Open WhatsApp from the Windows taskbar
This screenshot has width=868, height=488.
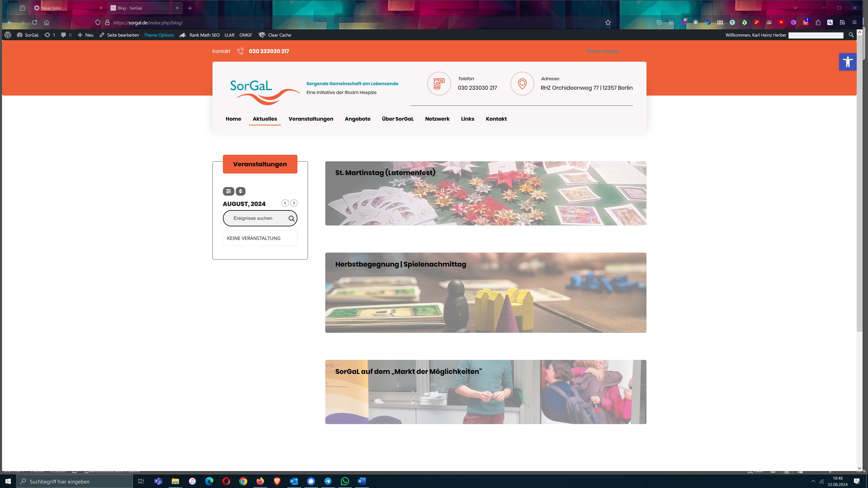(x=345, y=481)
